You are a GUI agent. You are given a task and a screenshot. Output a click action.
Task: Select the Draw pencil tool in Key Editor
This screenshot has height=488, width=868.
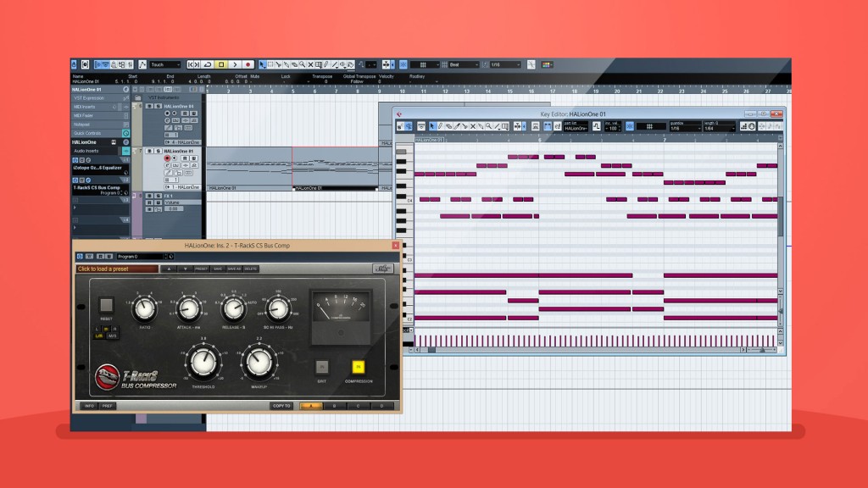440,127
